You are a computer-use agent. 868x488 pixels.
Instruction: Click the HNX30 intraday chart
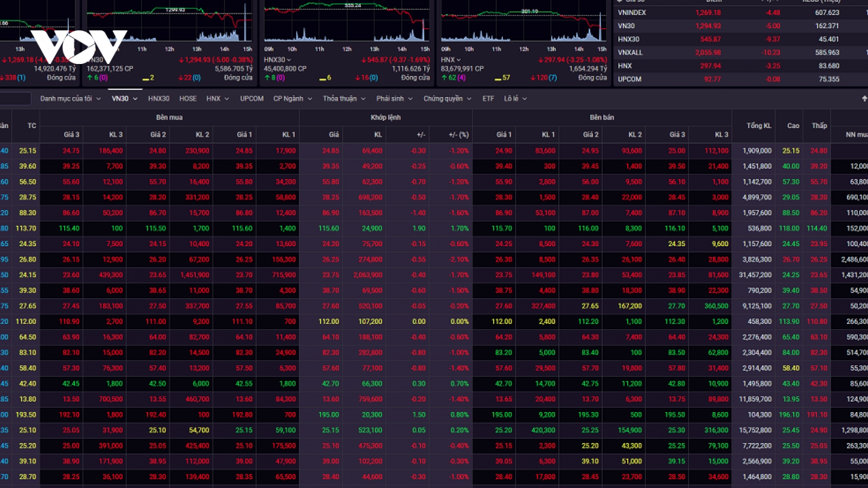point(347,22)
